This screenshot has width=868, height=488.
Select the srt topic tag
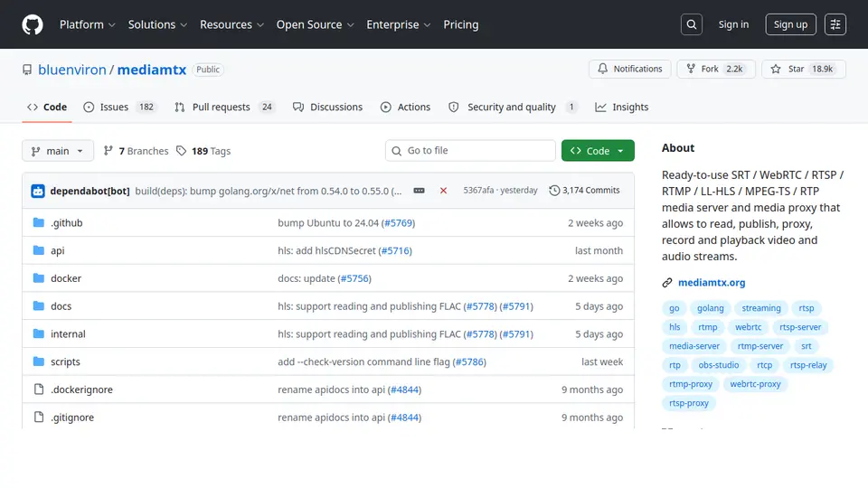(806, 346)
